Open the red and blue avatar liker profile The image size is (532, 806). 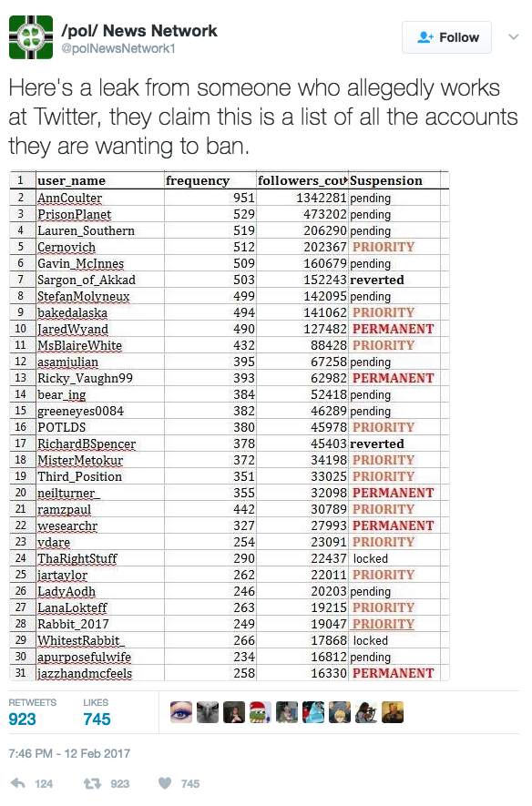pyautogui.click(x=313, y=712)
